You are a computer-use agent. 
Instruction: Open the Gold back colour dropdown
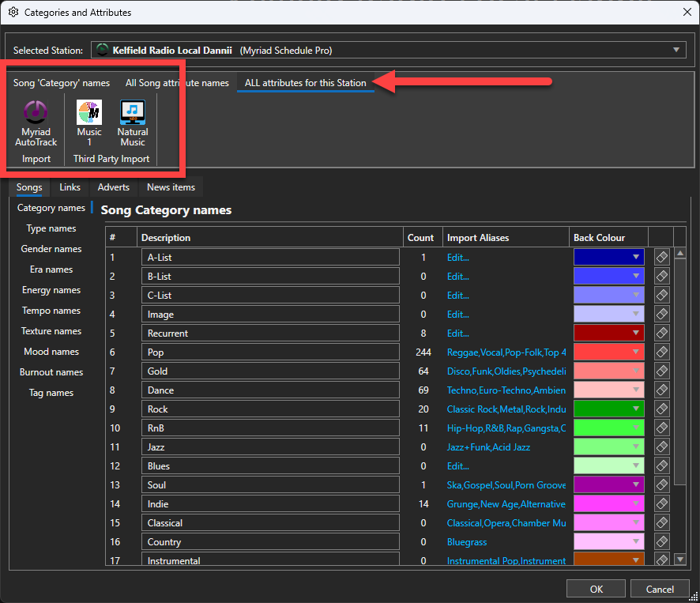click(635, 371)
